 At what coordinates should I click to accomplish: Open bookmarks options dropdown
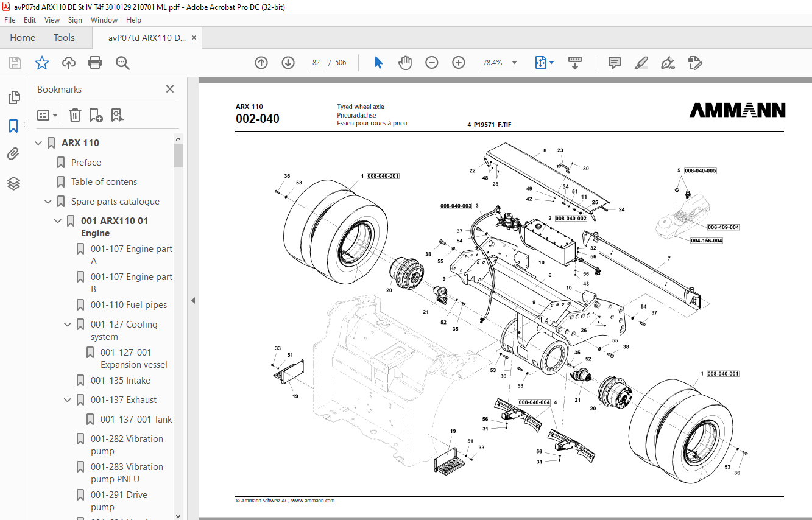coord(47,115)
